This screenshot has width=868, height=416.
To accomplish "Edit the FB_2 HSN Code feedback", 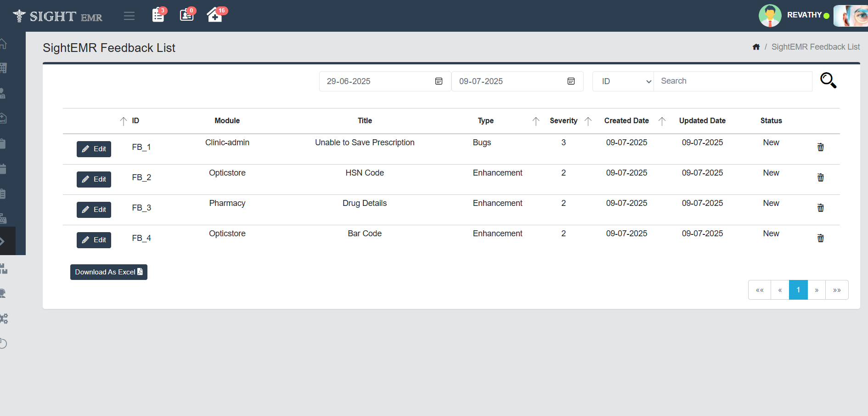I will (x=94, y=179).
